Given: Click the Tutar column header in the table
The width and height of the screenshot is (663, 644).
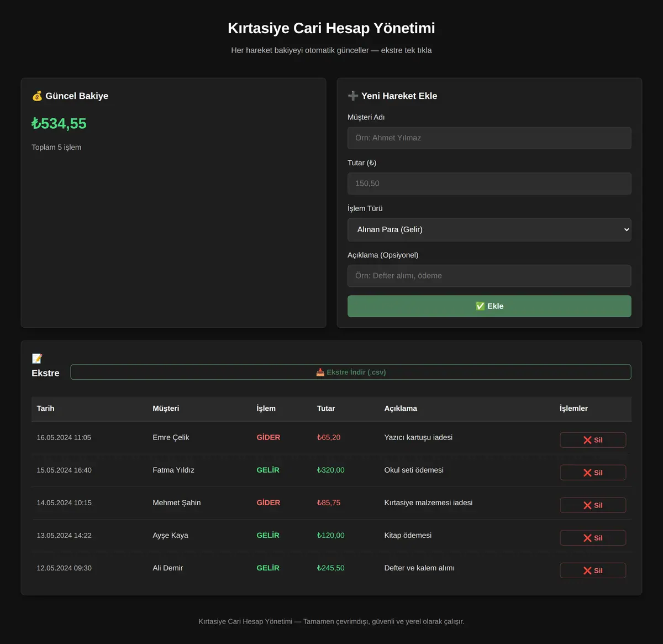Looking at the screenshot, I should click(326, 409).
